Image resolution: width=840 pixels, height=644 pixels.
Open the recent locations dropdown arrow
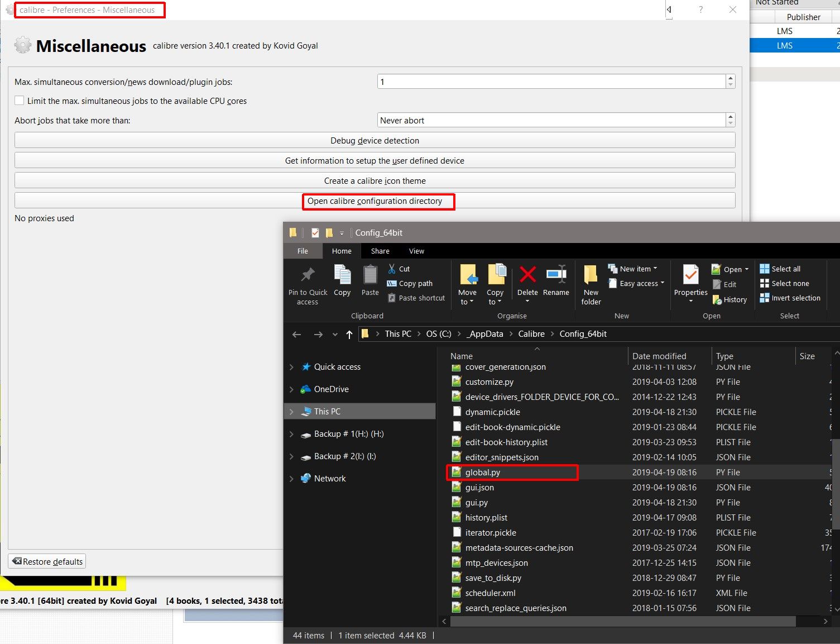(335, 335)
